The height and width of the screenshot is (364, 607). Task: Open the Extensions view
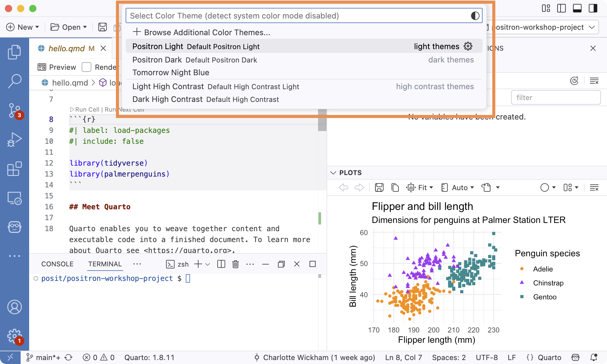(14, 169)
